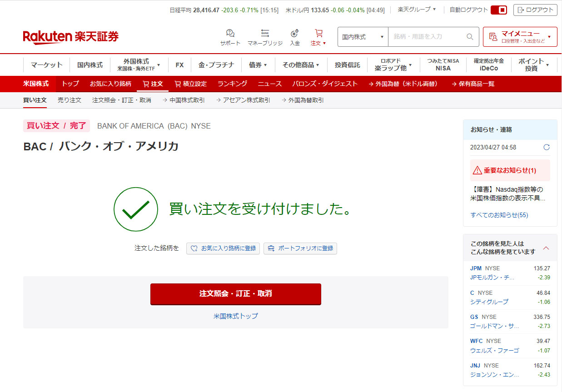Open the 重要なお知らせ alert banner

(510, 170)
